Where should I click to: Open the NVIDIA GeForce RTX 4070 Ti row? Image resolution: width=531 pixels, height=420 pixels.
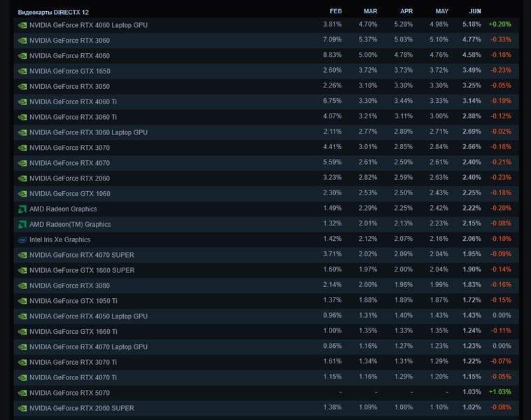73,377
